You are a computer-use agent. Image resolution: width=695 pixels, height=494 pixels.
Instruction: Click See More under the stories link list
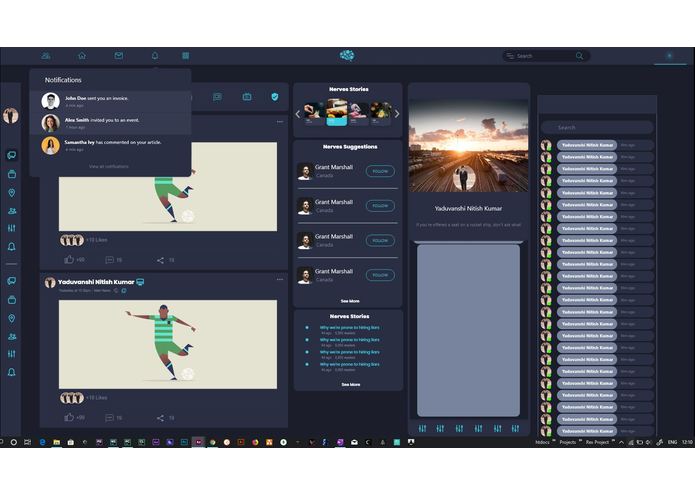click(351, 385)
